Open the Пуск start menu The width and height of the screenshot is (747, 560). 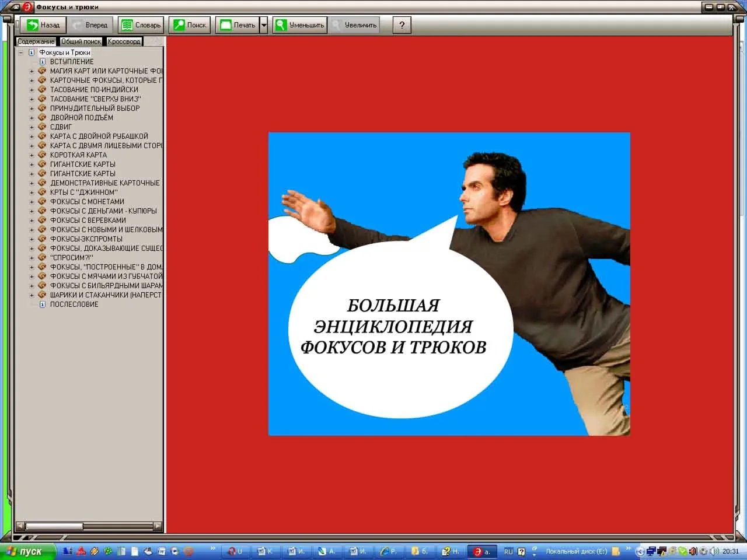(23, 551)
